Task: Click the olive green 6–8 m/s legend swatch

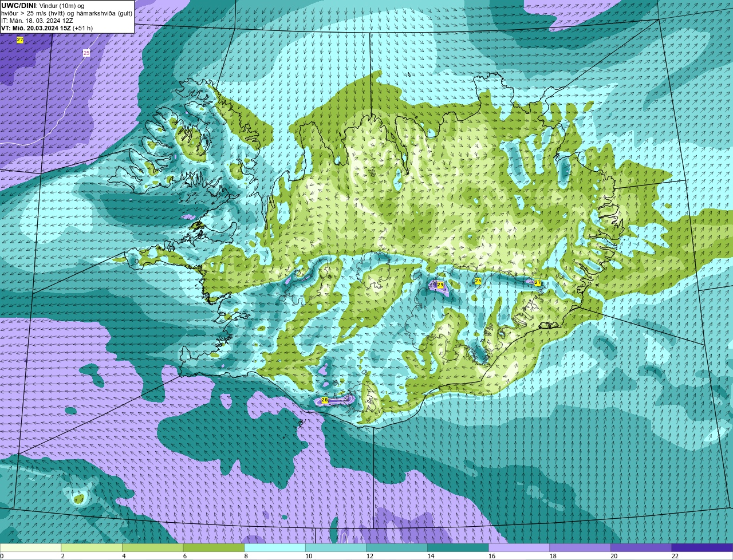Action: (x=214, y=547)
